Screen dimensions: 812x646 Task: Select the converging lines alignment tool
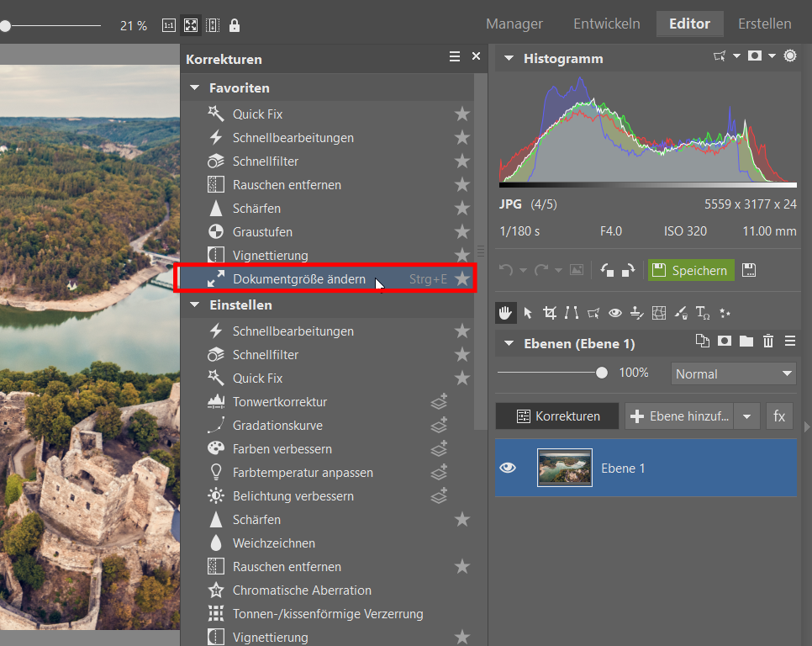[x=572, y=313]
